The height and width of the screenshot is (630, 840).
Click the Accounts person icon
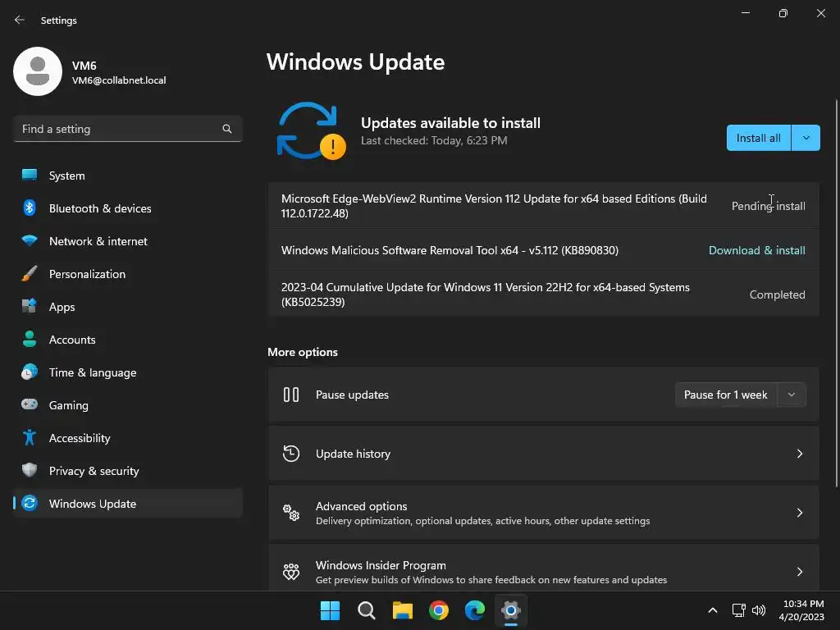30,339
